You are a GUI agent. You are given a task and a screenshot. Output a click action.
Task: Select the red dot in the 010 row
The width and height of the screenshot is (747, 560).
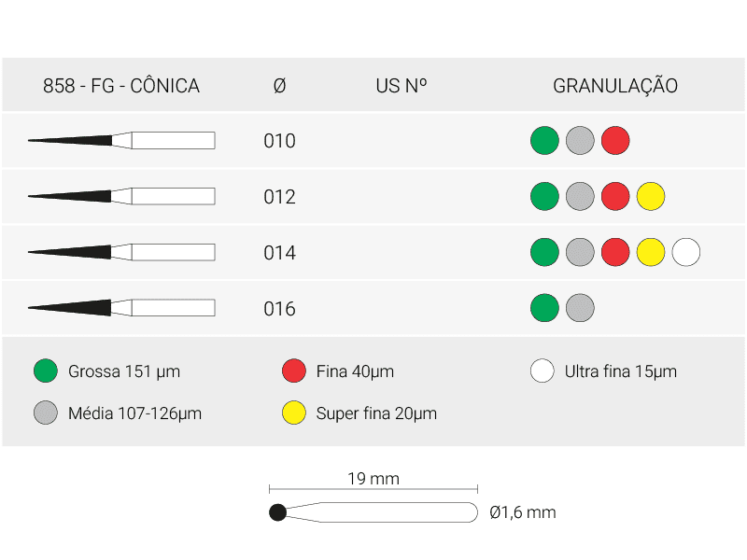pos(615,141)
